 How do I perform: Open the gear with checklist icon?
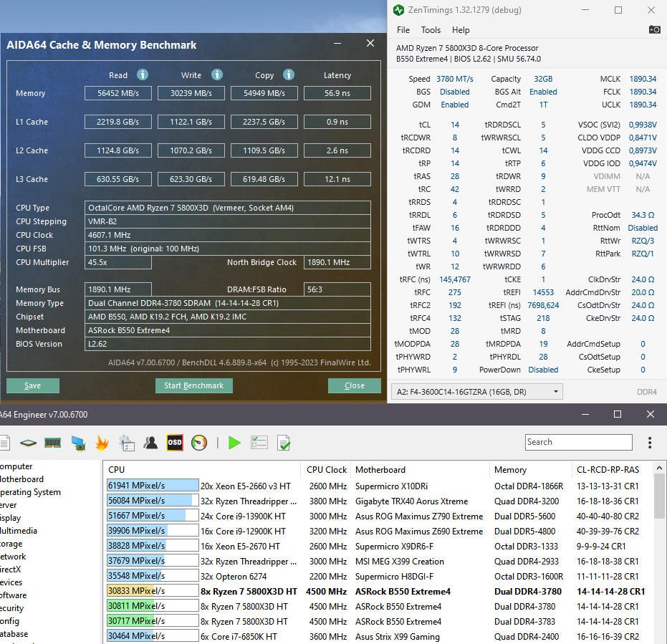pyautogui.click(x=126, y=443)
